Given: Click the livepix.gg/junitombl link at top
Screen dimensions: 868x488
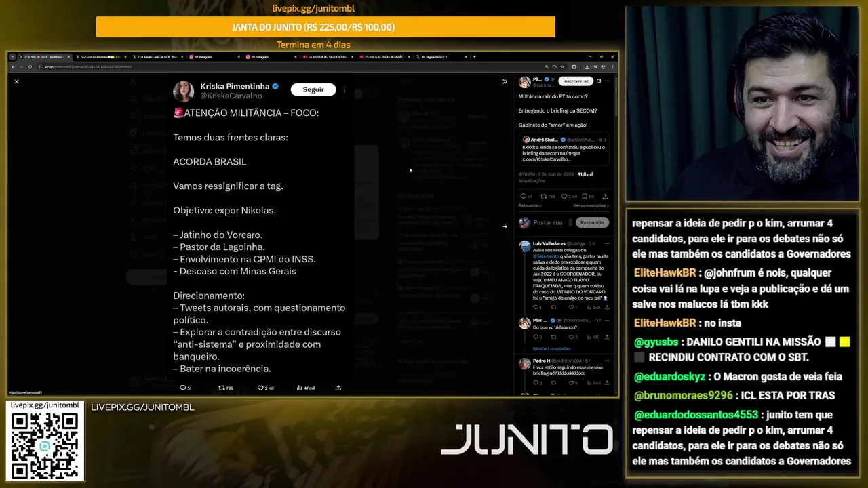Looking at the screenshot, I should (313, 9).
